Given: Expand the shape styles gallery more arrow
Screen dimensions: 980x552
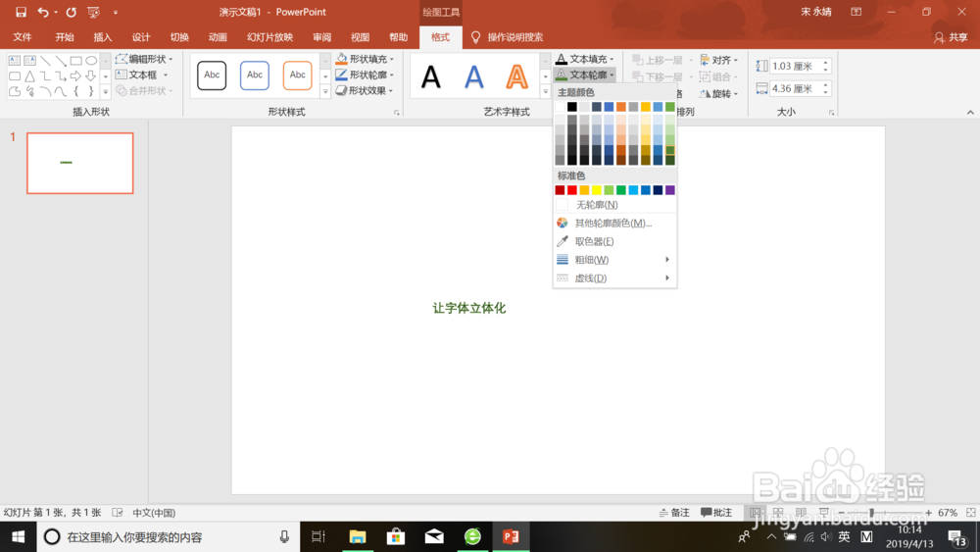Looking at the screenshot, I should [325, 92].
